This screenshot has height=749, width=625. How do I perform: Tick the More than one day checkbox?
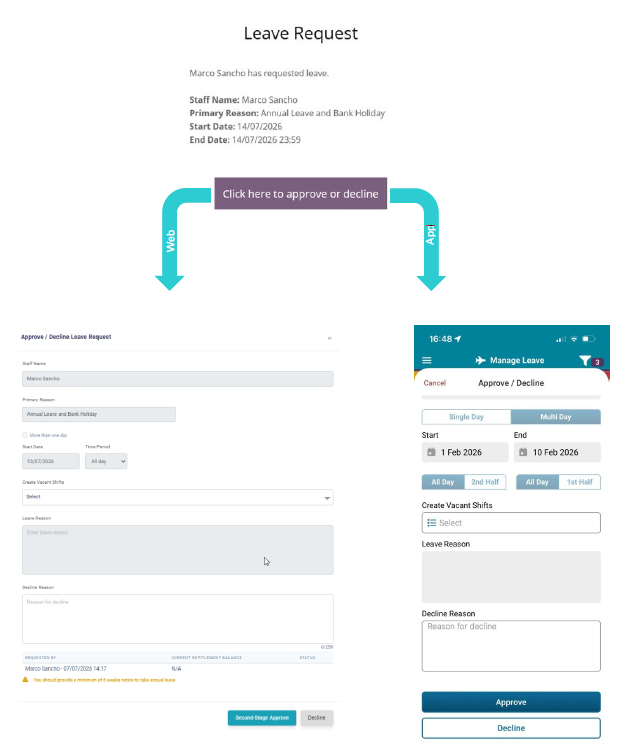[25, 435]
